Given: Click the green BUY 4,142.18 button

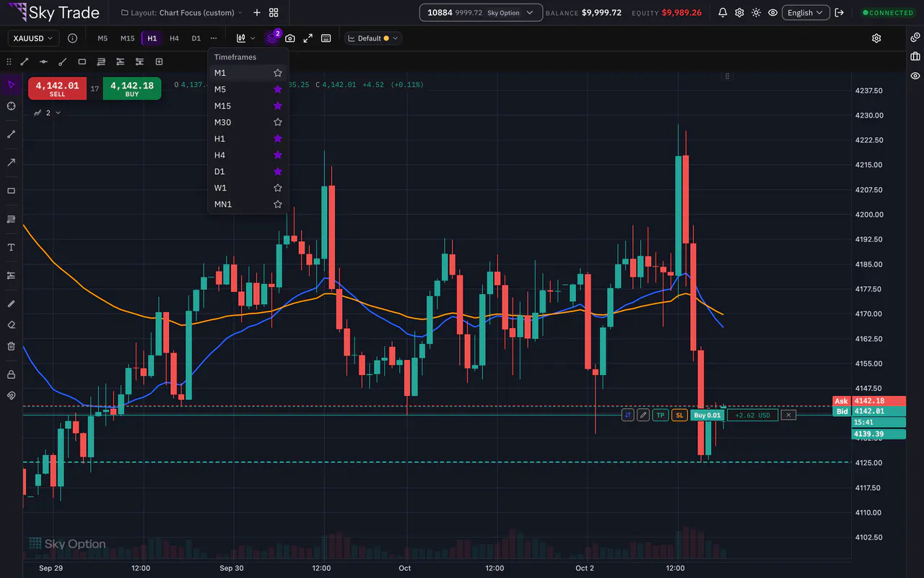Looking at the screenshot, I should point(132,89).
